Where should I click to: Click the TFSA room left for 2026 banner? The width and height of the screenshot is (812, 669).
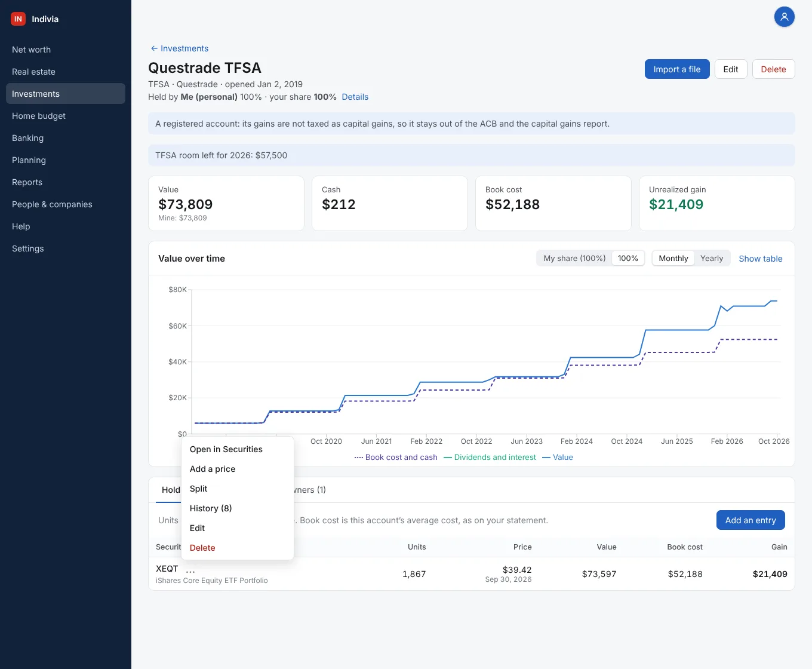coord(472,155)
